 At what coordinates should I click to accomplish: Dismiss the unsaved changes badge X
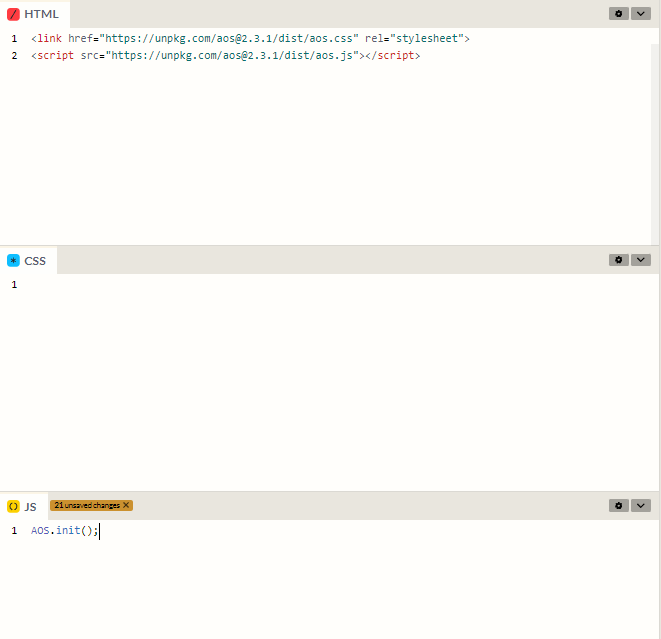[x=126, y=505]
